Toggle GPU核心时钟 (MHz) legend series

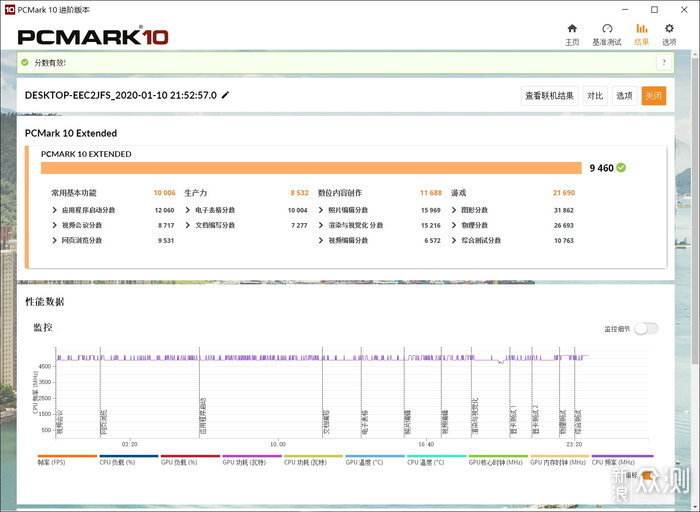[498, 460]
